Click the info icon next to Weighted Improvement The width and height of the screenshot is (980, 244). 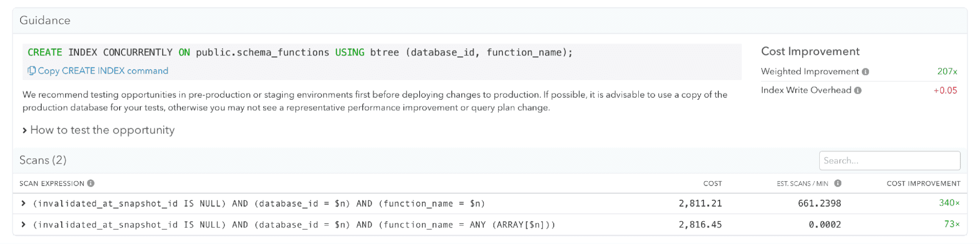tap(865, 72)
